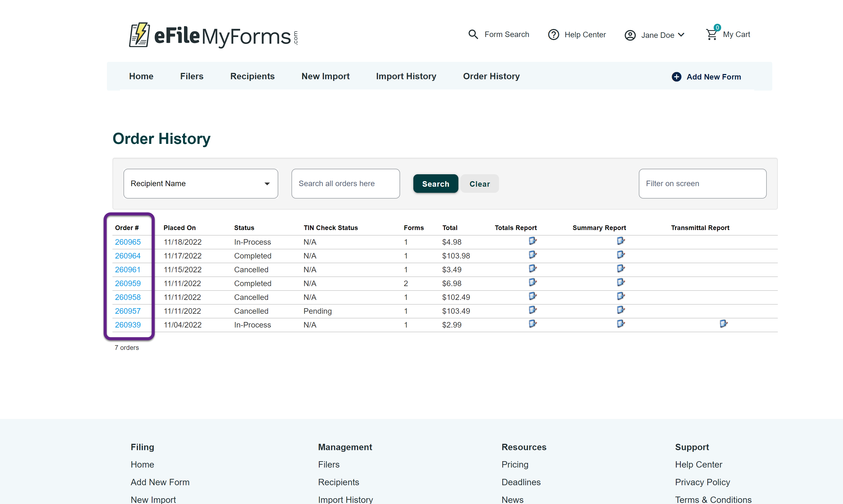Screen dimensions: 843x504
Task: Expand the Recipient Name search dropdown
Action: point(201,184)
